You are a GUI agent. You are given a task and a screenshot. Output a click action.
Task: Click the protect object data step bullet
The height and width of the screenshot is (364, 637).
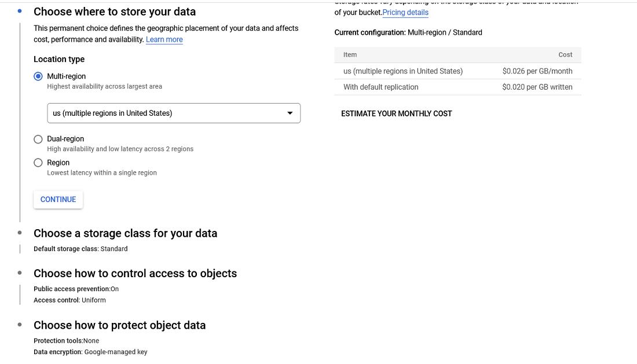20,325
